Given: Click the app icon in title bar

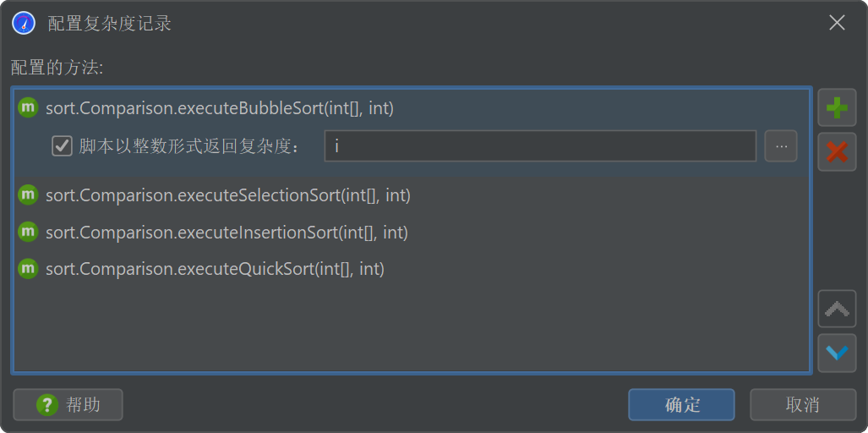Looking at the screenshot, I should point(24,23).
